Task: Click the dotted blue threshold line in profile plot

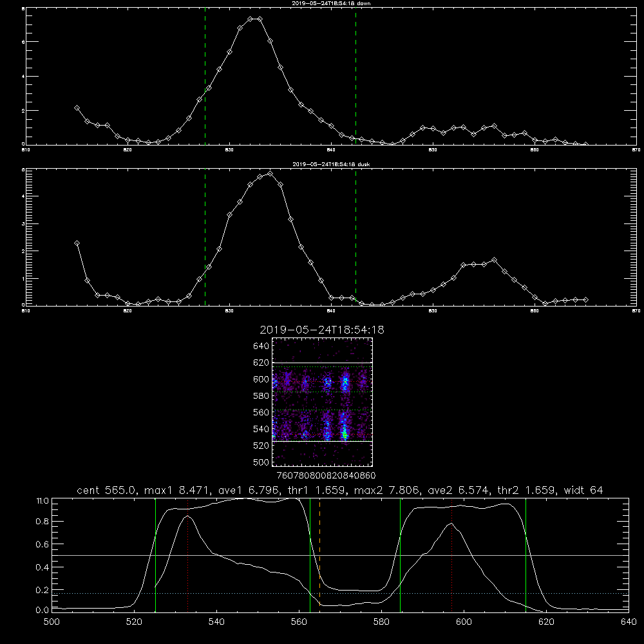Action: pyautogui.click(x=340, y=594)
